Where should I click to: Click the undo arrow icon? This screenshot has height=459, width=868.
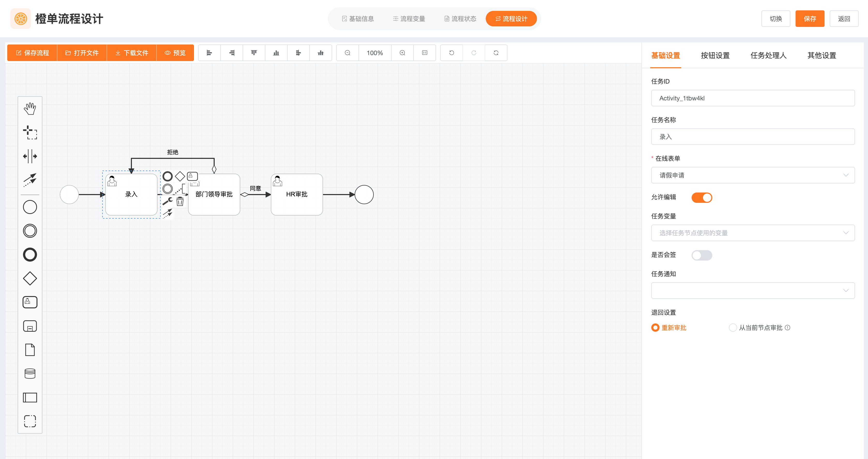[451, 53]
